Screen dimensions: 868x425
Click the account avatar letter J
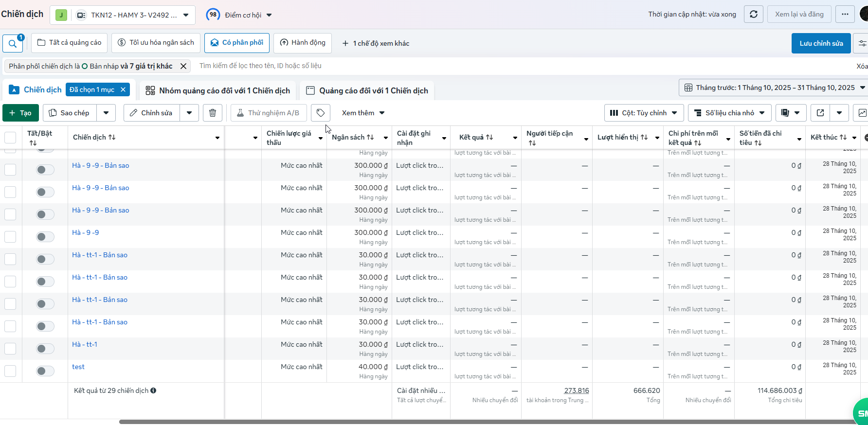coord(61,15)
